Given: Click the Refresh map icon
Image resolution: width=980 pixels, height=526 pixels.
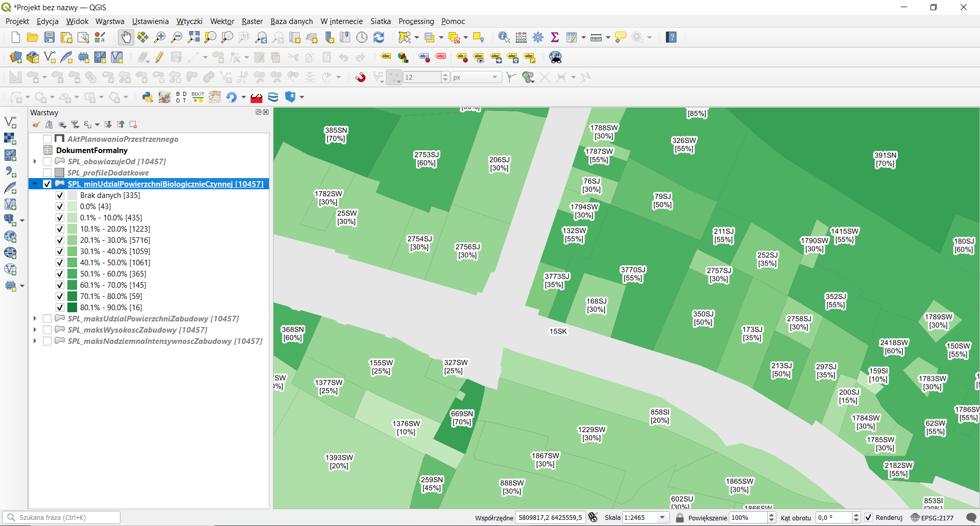Looking at the screenshot, I should point(379,37).
